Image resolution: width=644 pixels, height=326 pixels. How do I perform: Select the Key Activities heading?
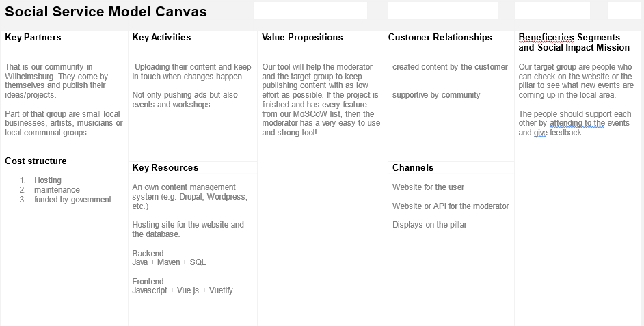(161, 38)
